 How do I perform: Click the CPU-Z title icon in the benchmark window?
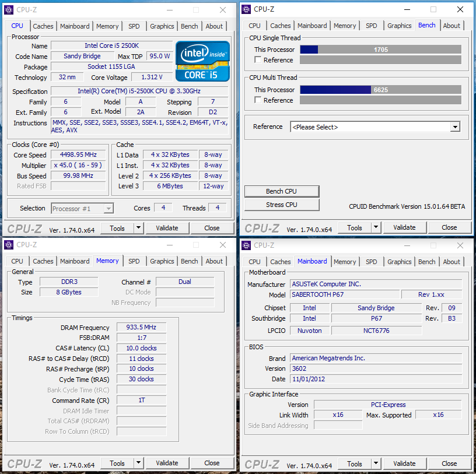[x=246, y=9]
